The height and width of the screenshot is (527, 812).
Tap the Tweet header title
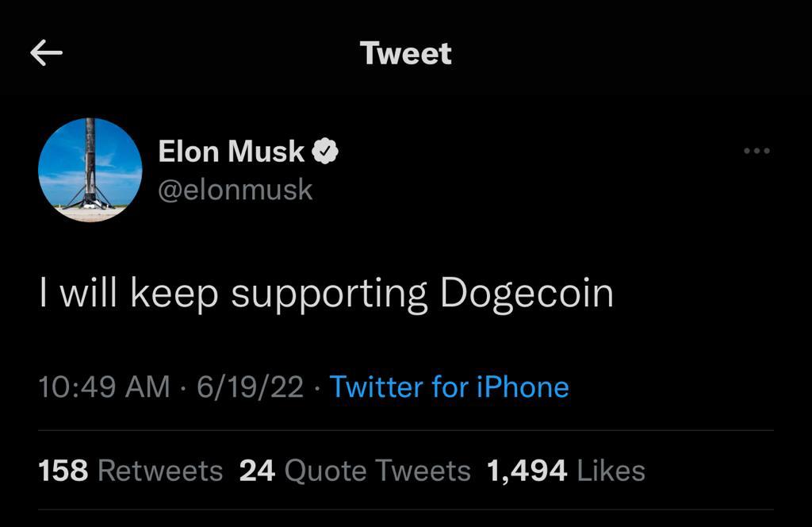point(405,53)
